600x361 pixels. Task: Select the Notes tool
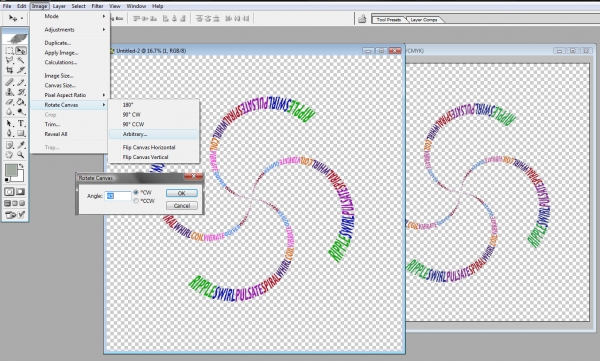click(x=9, y=145)
